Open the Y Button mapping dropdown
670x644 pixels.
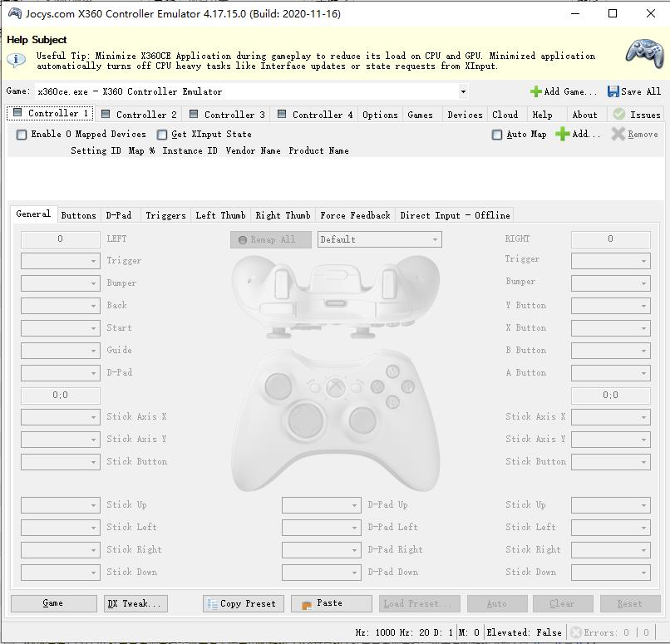click(x=611, y=306)
